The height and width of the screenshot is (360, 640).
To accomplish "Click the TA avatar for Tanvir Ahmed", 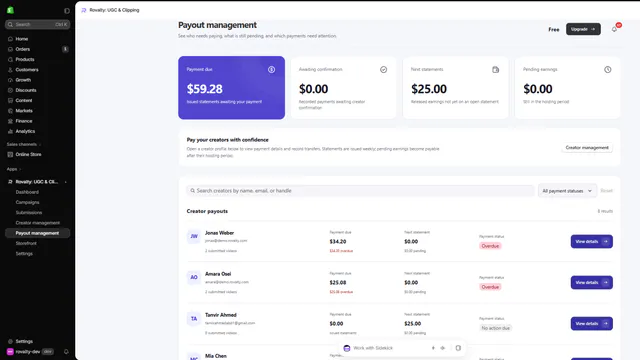I will pyautogui.click(x=194, y=319).
